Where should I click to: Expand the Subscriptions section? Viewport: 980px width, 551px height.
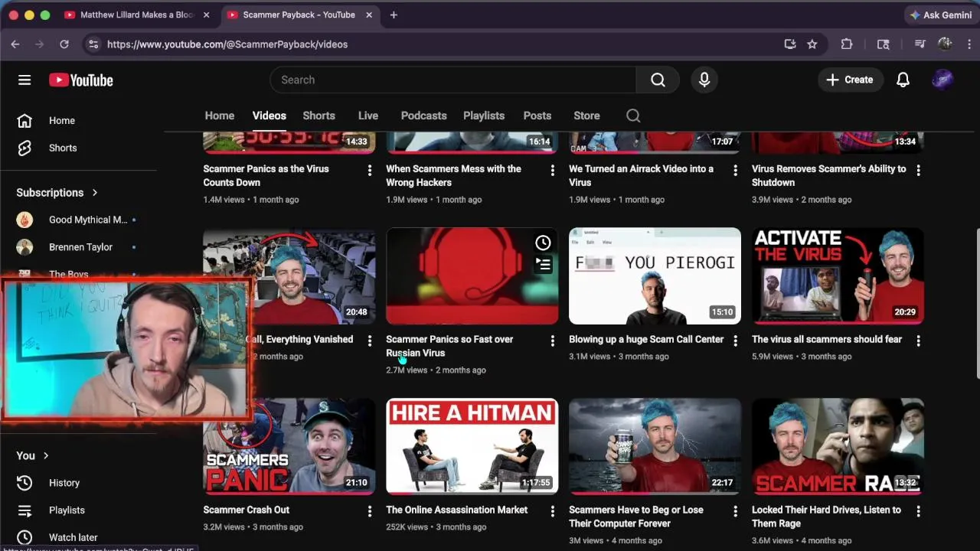[x=57, y=193]
